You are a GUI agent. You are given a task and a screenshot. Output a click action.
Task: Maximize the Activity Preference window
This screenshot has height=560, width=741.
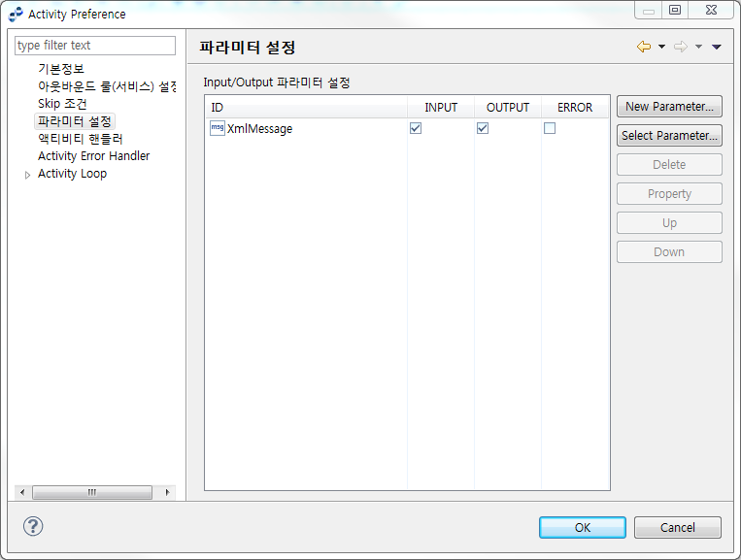(675, 10)
